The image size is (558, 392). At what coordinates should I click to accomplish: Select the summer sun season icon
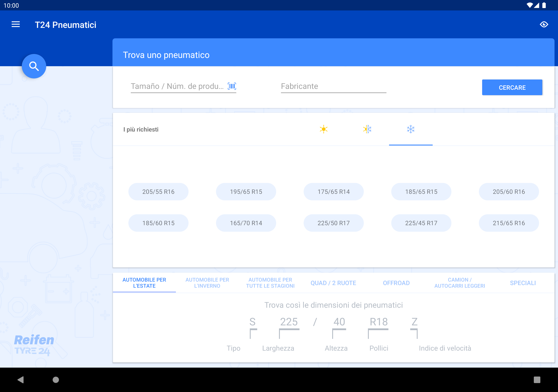point(323,129)
